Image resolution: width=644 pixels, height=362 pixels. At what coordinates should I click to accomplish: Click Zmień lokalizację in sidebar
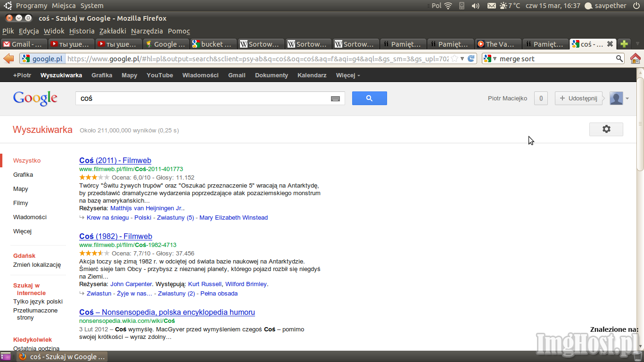[37, 265]
